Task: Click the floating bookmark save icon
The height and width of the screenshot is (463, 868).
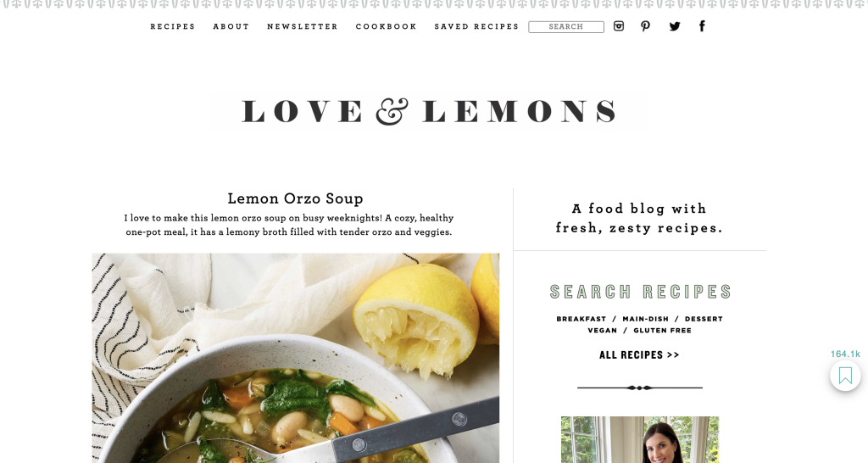Action: [x=845, y=376]
